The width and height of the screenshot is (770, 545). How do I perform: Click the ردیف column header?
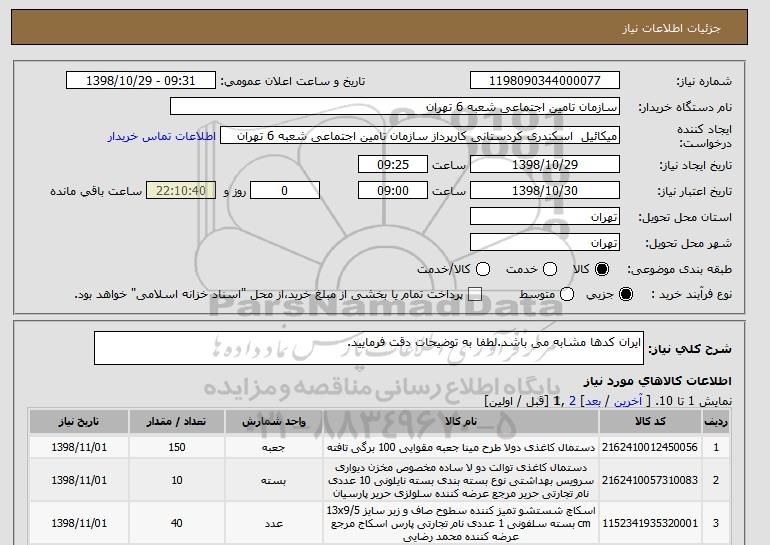pyautogui.click(x=716, y=422)
